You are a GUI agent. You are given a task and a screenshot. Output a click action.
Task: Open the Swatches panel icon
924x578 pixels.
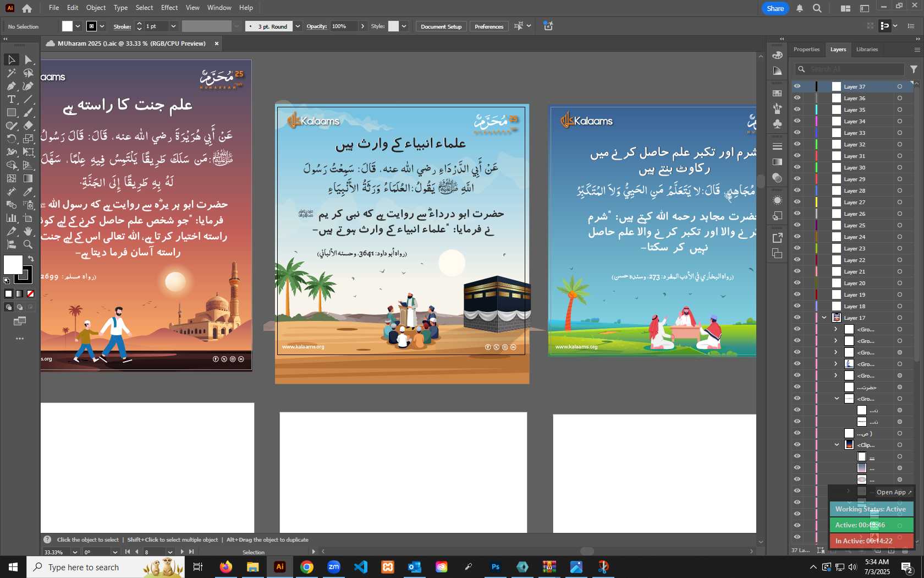(x=777, y=94)
